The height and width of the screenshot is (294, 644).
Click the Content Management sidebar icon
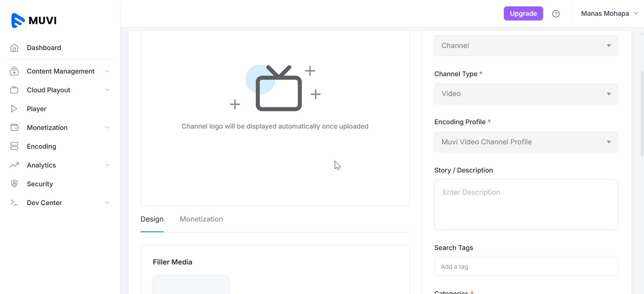[x=14, y=71]
